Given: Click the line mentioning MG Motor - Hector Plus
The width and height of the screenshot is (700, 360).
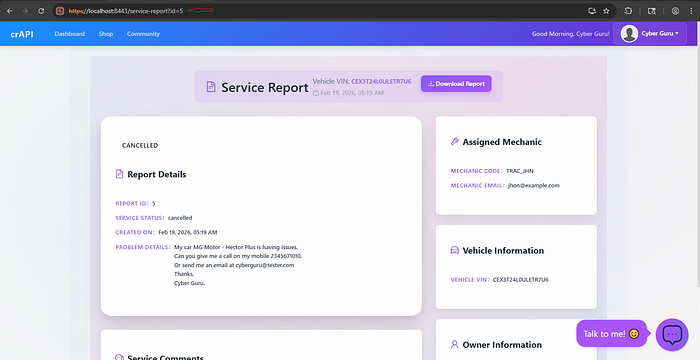Looking at the screenshot, I should tap(236, 247).
